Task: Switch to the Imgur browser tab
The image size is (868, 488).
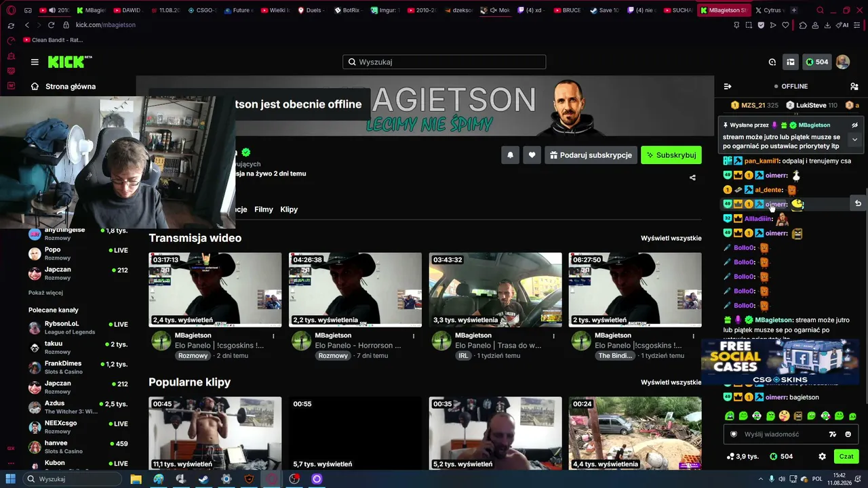Action: coord(384,10)
